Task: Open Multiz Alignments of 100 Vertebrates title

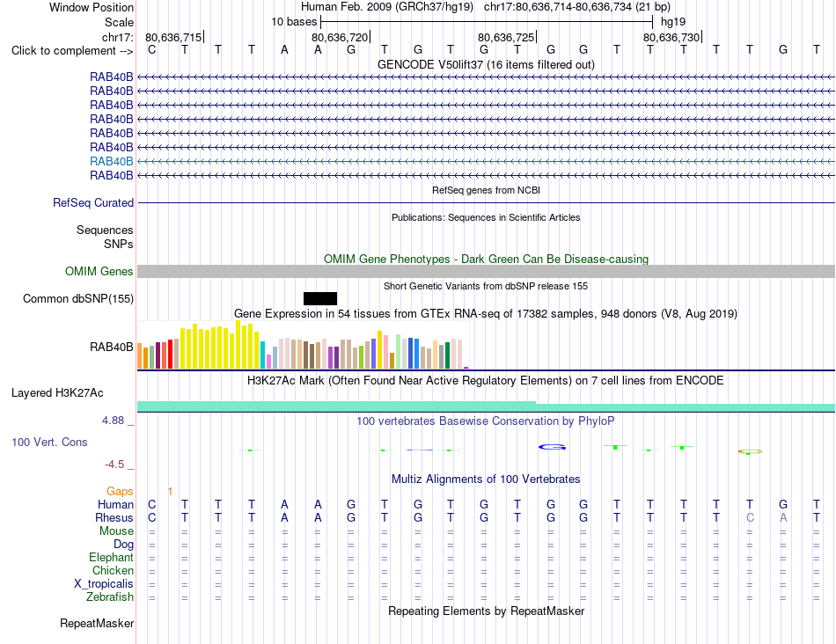Action: pyautogui.click(x=486, y=479)
